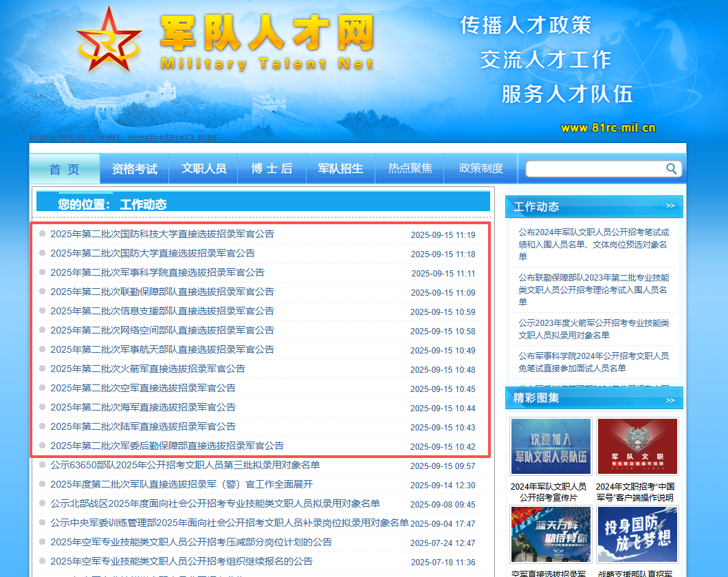Open sidebar link 公示2023年度火箭军拟录用对象名单

pos(594,329)
